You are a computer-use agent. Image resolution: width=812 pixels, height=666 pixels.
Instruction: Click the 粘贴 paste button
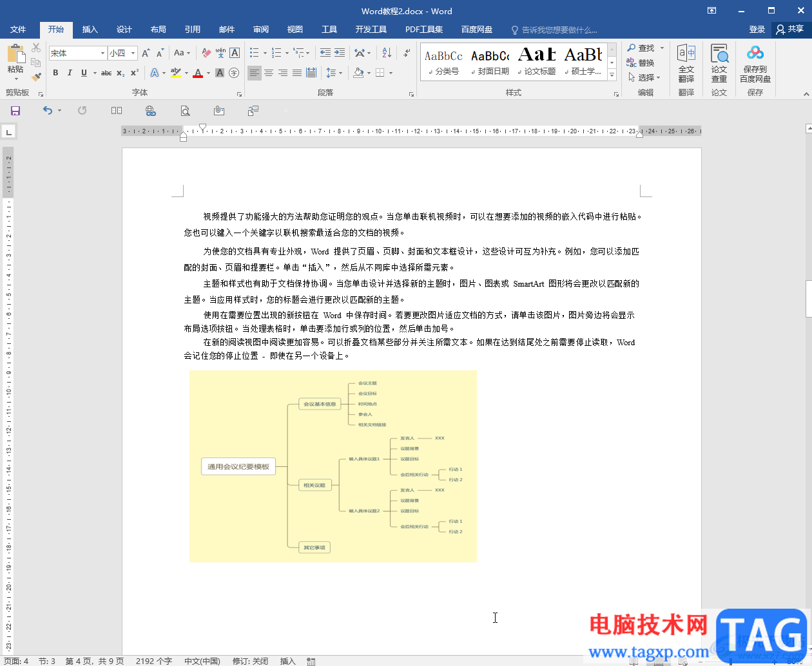click(x=15, y=62)
